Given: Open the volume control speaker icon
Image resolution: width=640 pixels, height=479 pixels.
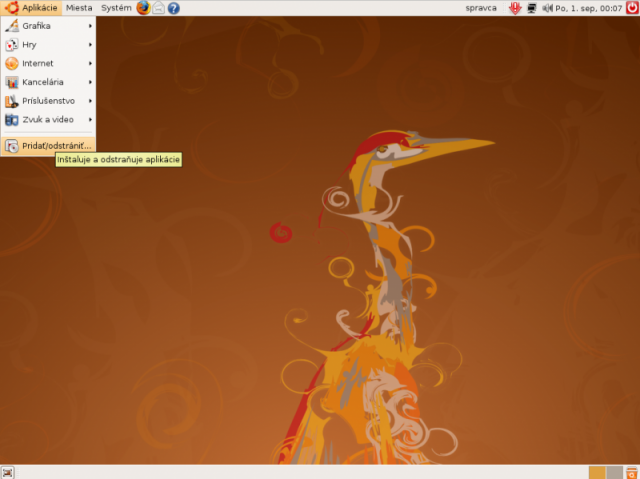Looking at the screenshot, I should pyautogui.click(x=547, y=8).
